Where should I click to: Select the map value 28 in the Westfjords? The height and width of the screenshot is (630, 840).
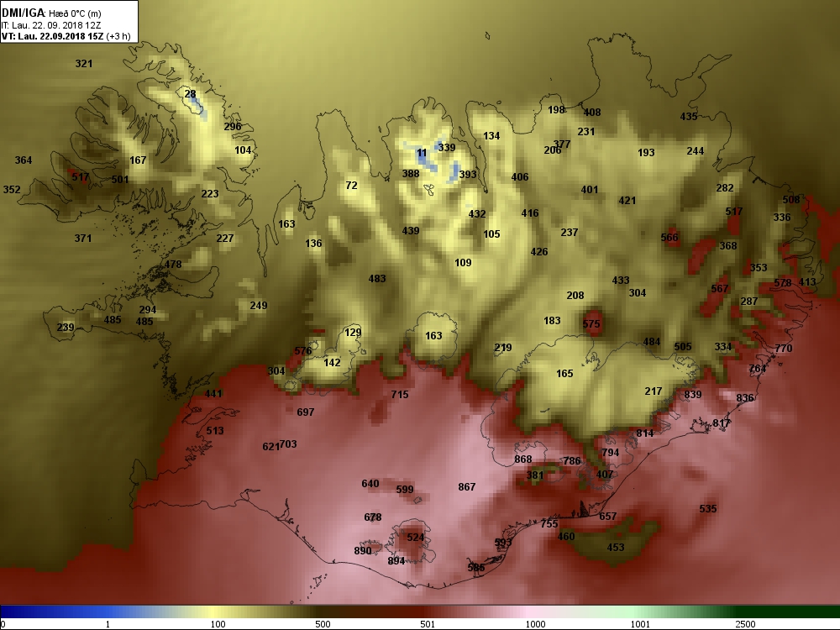[190, 94]
